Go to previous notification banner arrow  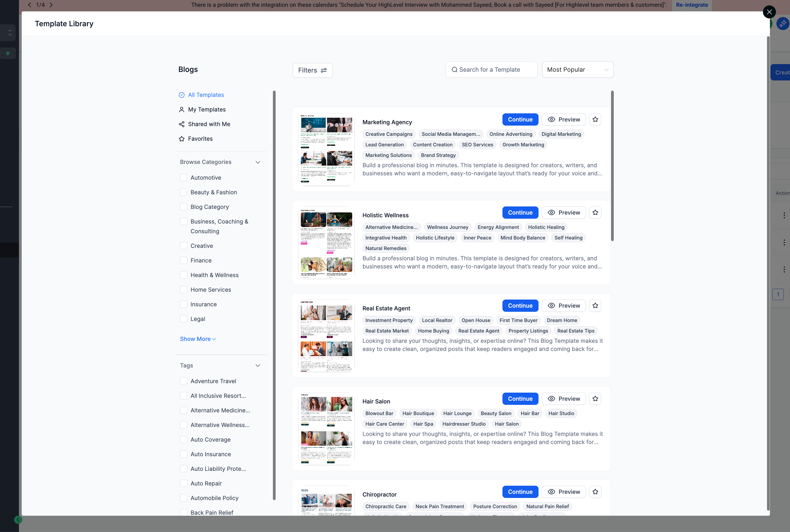(x=30, y=5)
